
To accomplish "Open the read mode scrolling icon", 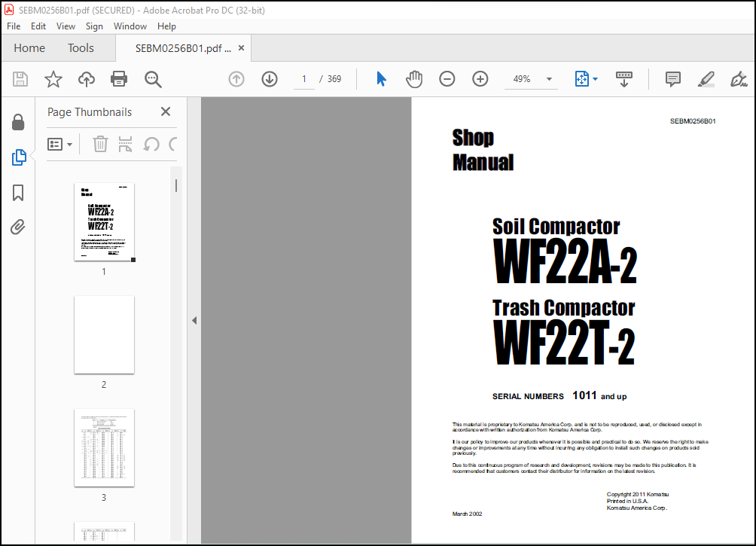I will coord(624,79).
